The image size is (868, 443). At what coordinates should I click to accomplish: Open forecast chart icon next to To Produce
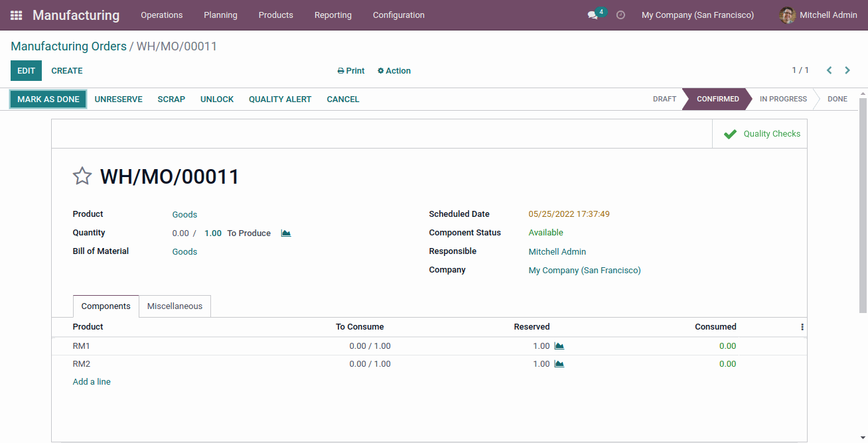(x=286, y=233)
